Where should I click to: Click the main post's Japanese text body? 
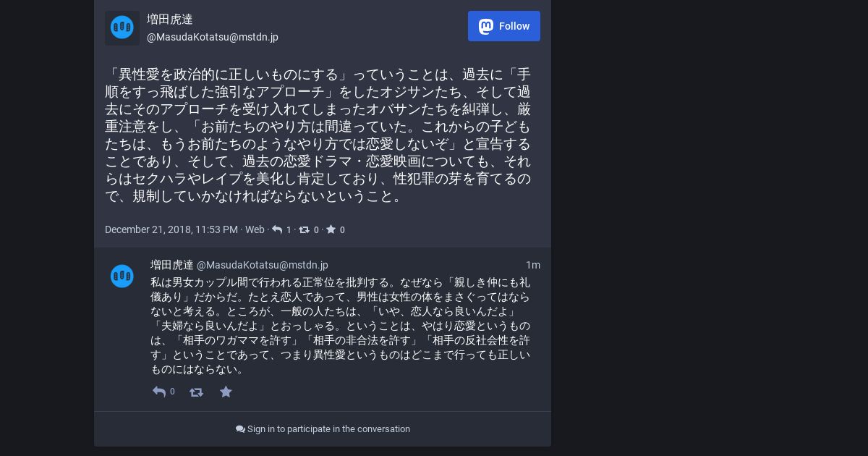coord(318,135)
